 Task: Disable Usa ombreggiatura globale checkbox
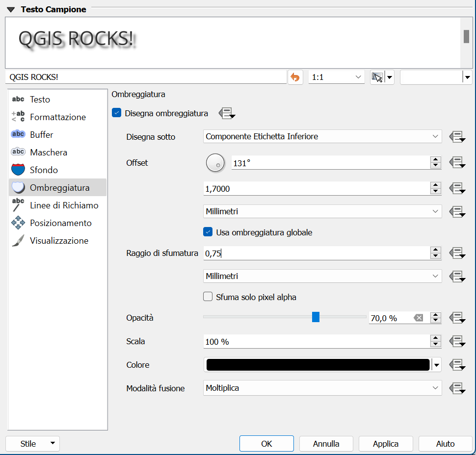point(208,232)
